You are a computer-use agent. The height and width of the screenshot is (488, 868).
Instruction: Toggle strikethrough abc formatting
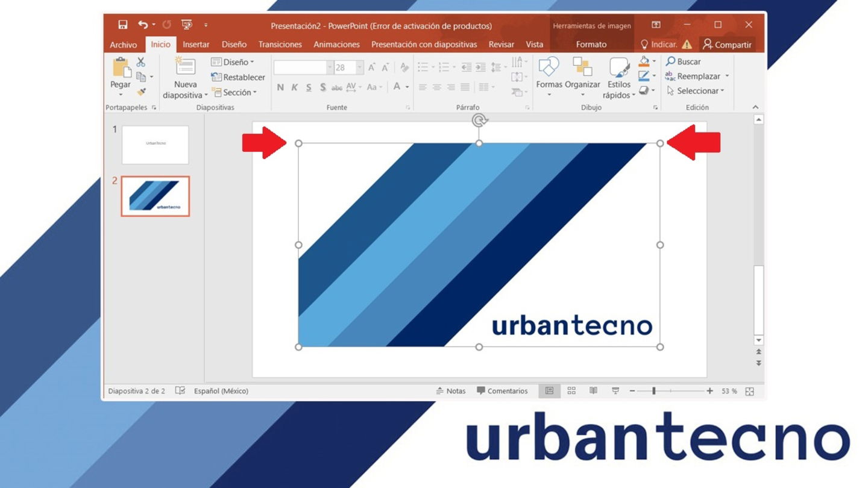click(337, 87)
